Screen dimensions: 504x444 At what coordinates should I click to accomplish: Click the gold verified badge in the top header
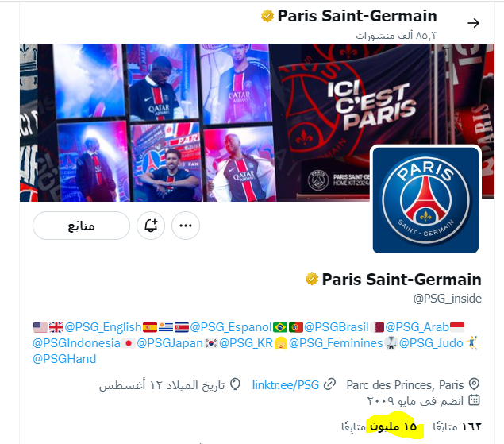coord(267,16)
